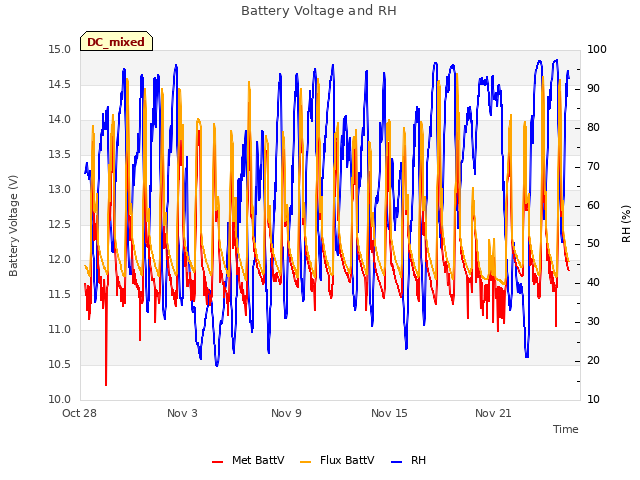
Task: Click the 100 RH axis label
Action: pyautogui.click(x=597, y=50)
